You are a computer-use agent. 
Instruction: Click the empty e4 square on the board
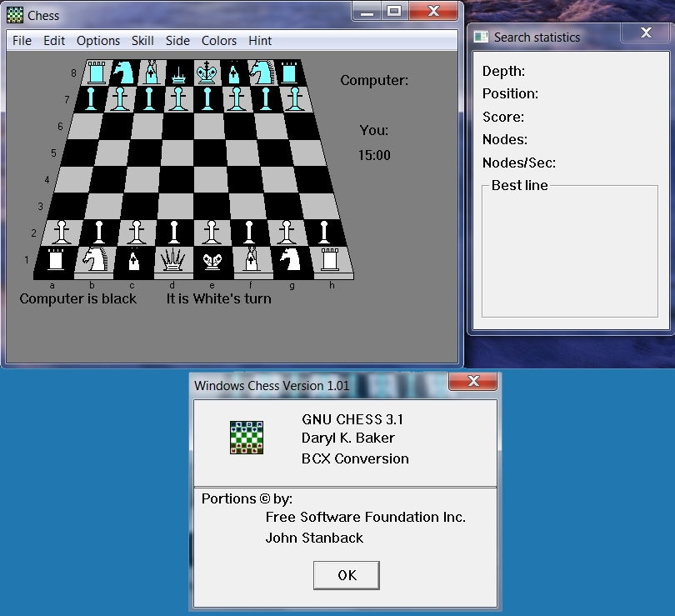point(211,179)
